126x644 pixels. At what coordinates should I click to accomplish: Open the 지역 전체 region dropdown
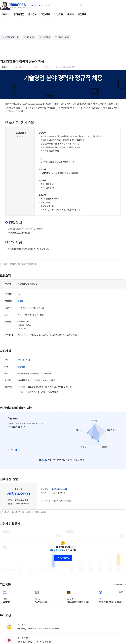pyautogui.click(x=37, y=5)
